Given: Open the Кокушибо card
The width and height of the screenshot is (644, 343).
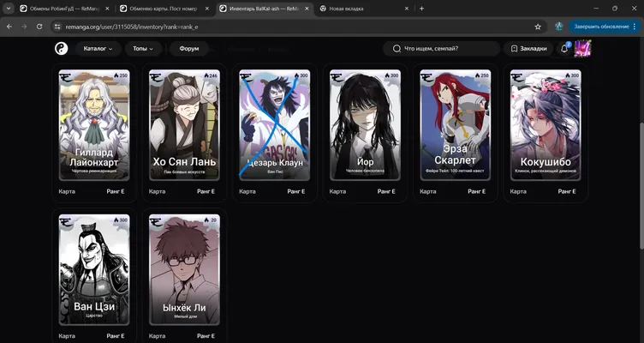Looking at the screenshot, I should pos(546,125).
